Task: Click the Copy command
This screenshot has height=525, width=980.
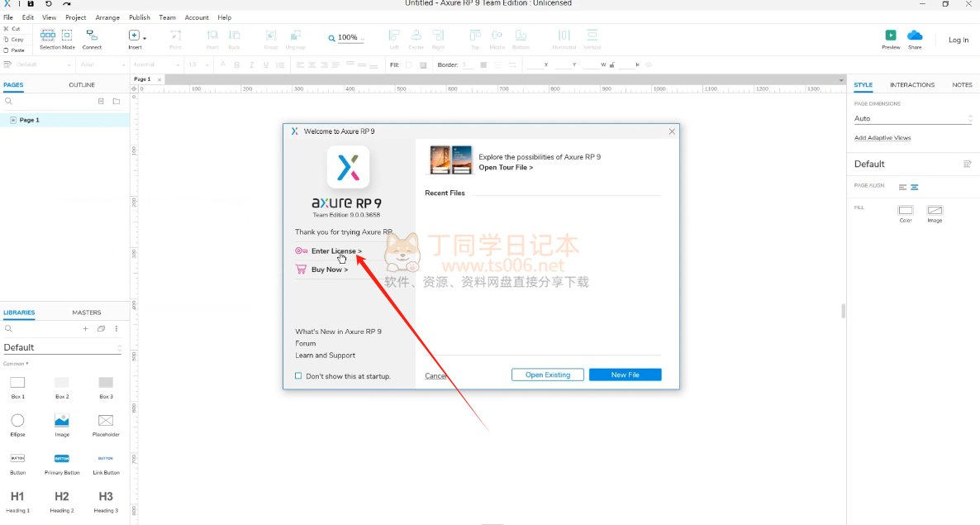Action: pyautogui.click(x=13, y=40)
